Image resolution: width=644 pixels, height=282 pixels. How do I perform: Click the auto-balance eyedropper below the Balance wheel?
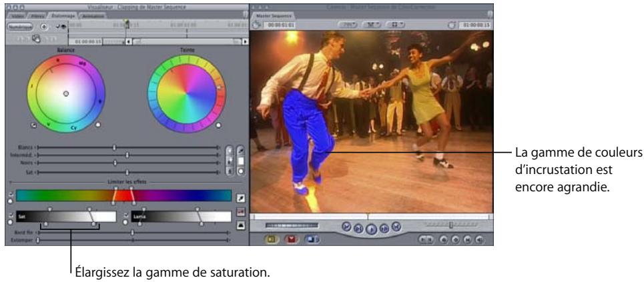tap(33, 125)
